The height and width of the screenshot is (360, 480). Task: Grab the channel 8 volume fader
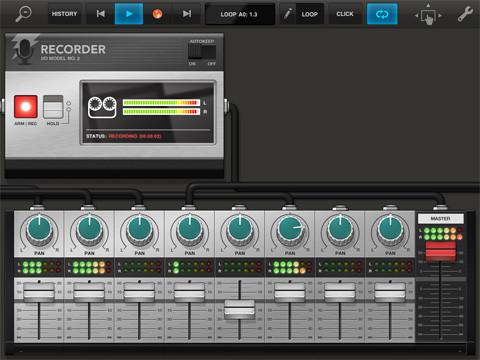(x=390, y=292)
